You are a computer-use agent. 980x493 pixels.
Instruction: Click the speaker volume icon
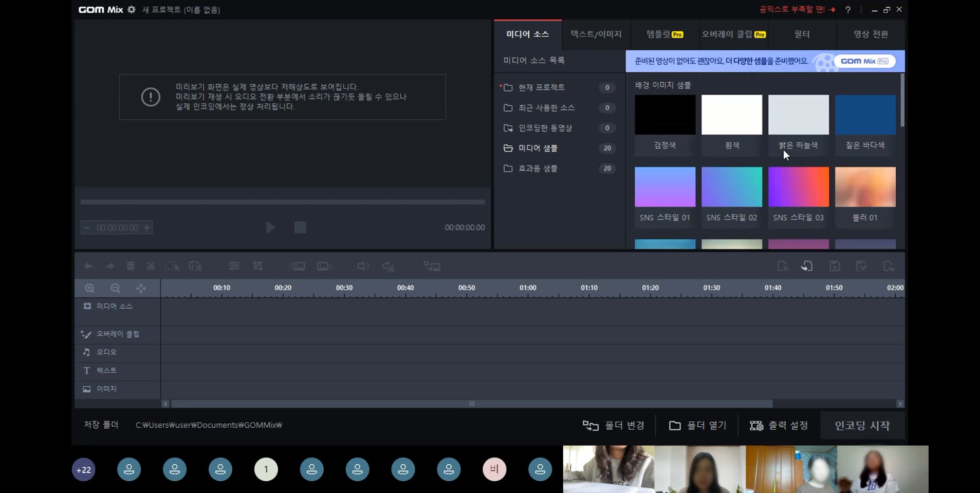[x=363, y=266]
